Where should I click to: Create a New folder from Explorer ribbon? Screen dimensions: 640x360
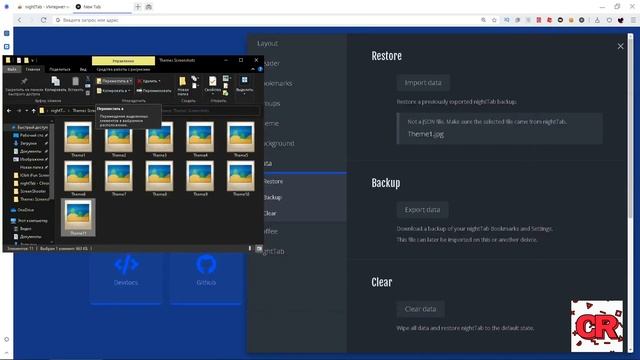click(182, 85)
